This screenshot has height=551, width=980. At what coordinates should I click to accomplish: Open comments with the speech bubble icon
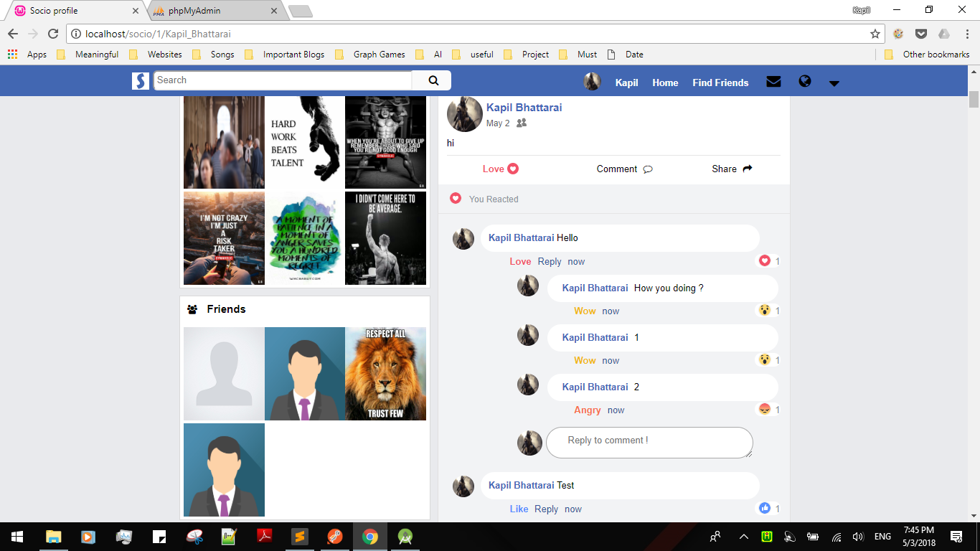[x=648, y=169]
